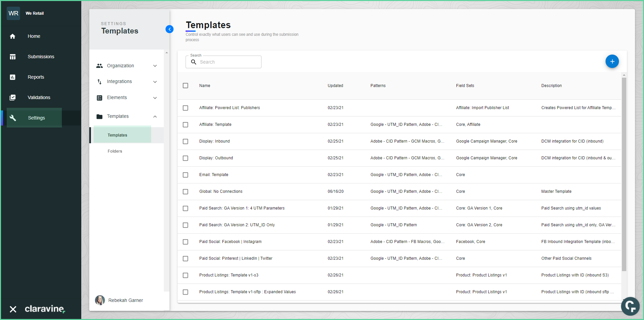Open the Display: Inbound template
Viewport: 644px width, 320px height.
point(214,141)
